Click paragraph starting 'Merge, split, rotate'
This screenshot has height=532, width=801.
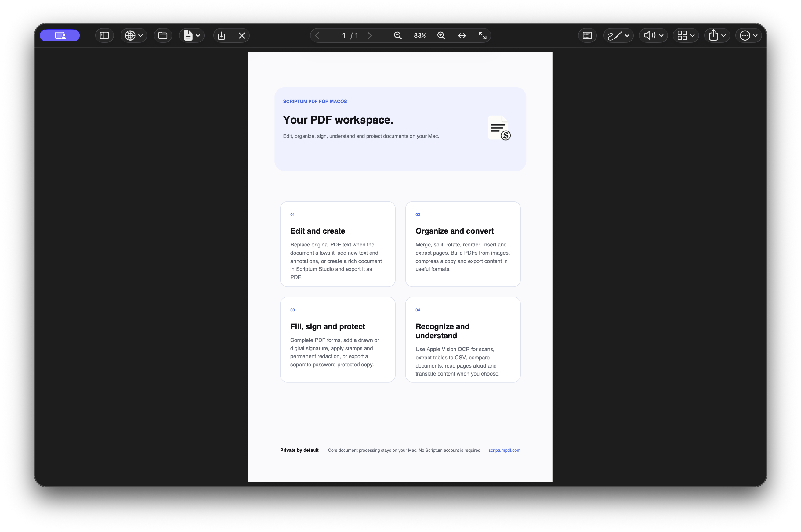click(x=462, y=257)
